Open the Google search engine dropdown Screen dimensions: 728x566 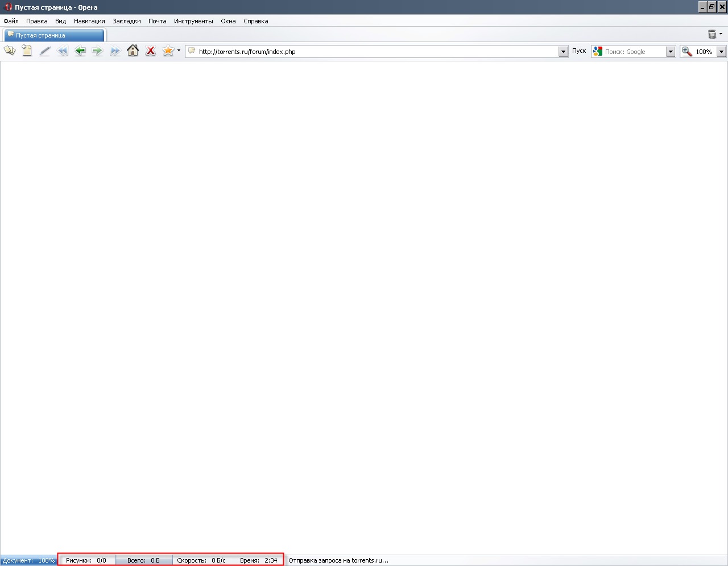[x=671, y=52]
